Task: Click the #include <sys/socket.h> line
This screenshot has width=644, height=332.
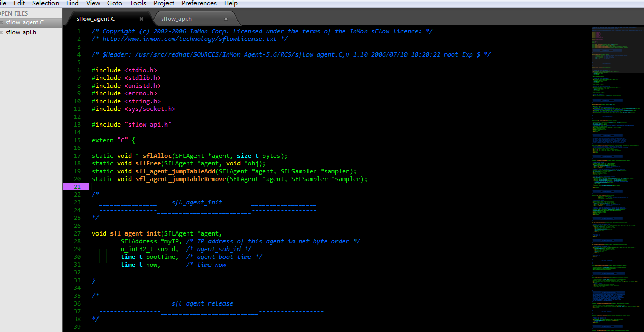Action: [x=133, y=109]
